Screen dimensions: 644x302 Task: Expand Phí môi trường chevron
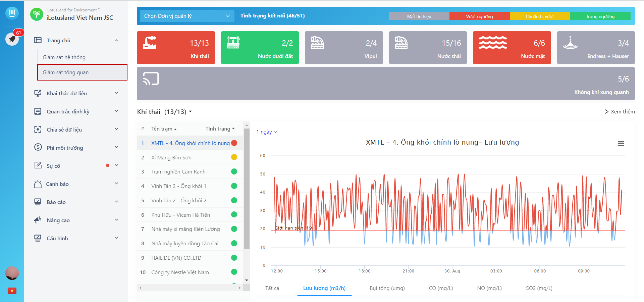[x=116, y=147]
